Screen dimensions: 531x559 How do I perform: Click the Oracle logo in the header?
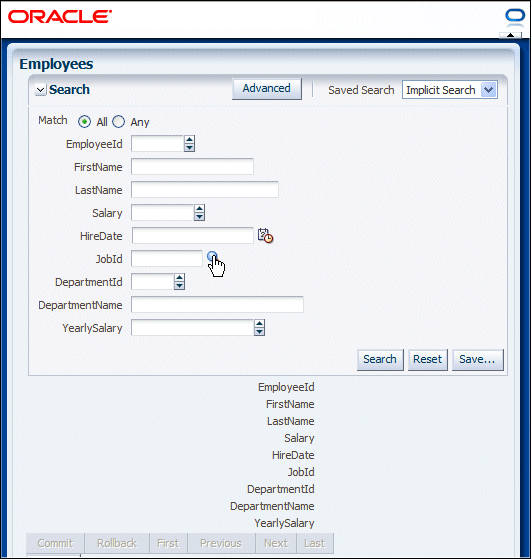pos(60,17)
